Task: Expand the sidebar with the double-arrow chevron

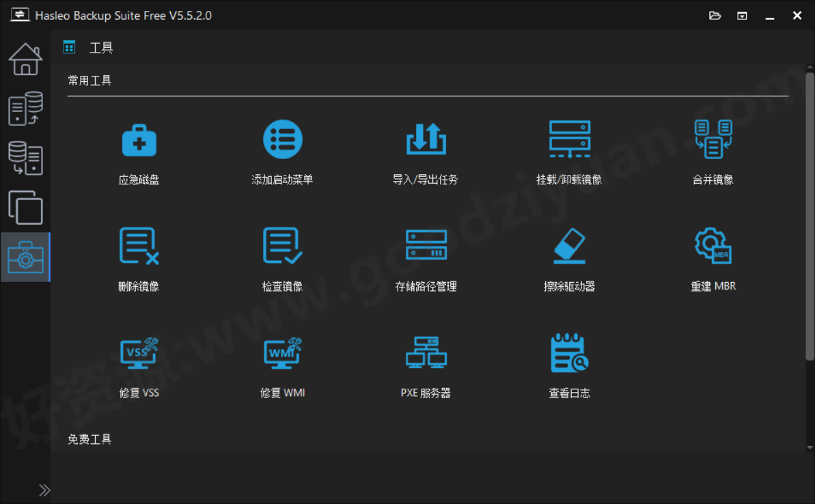Action: click(44, 490)
